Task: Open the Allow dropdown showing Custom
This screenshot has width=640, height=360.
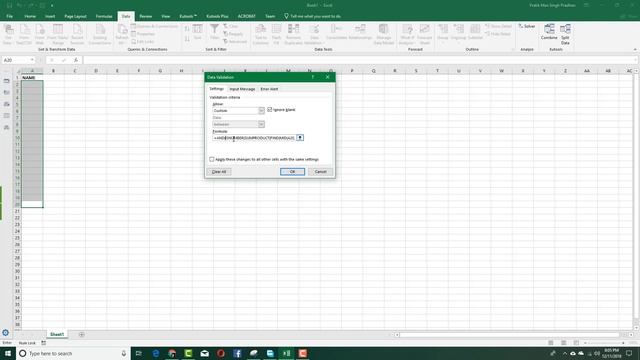Action: click(261, 111)
